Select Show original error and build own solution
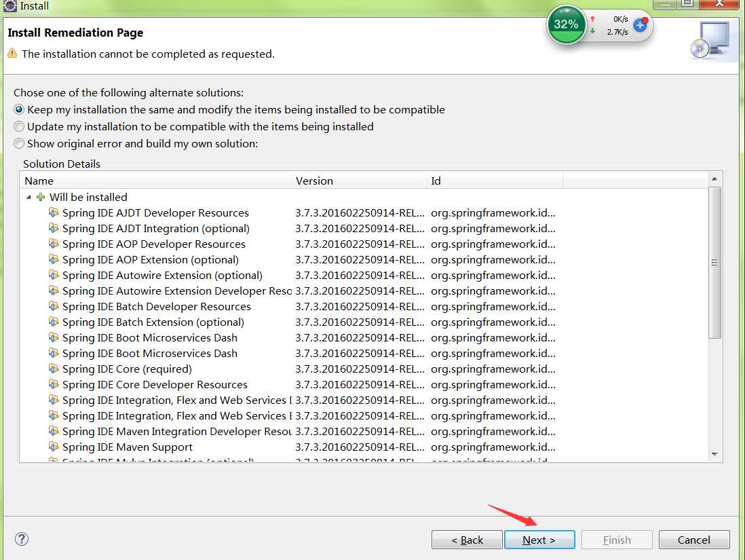 [136, 144]
